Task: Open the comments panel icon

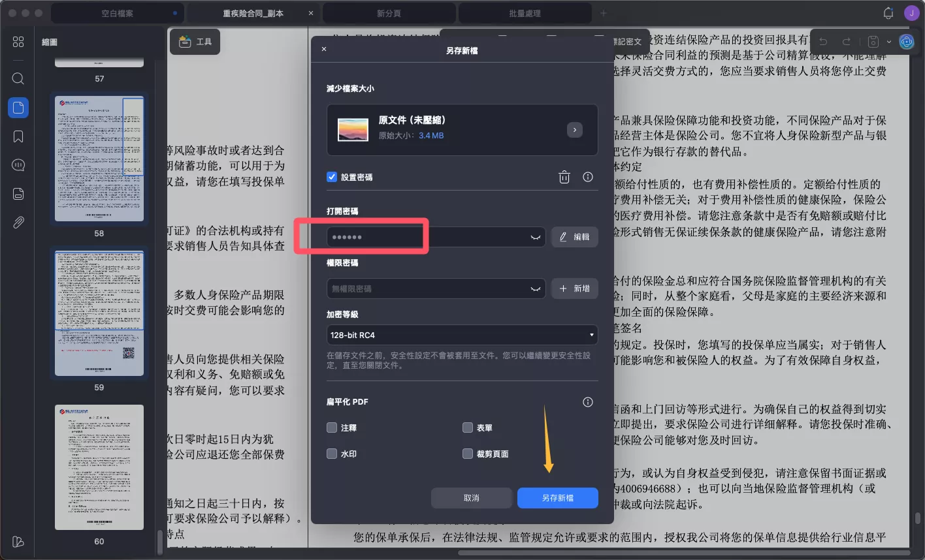Action: point(18,165)
